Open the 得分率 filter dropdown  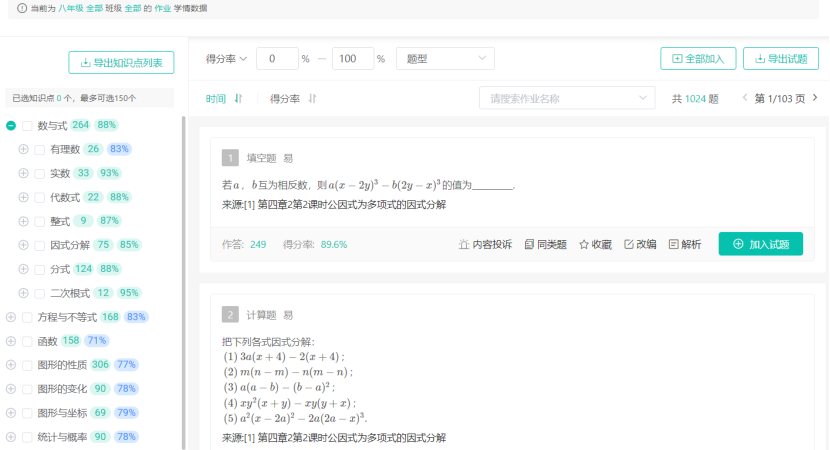(x=227, y=59)
